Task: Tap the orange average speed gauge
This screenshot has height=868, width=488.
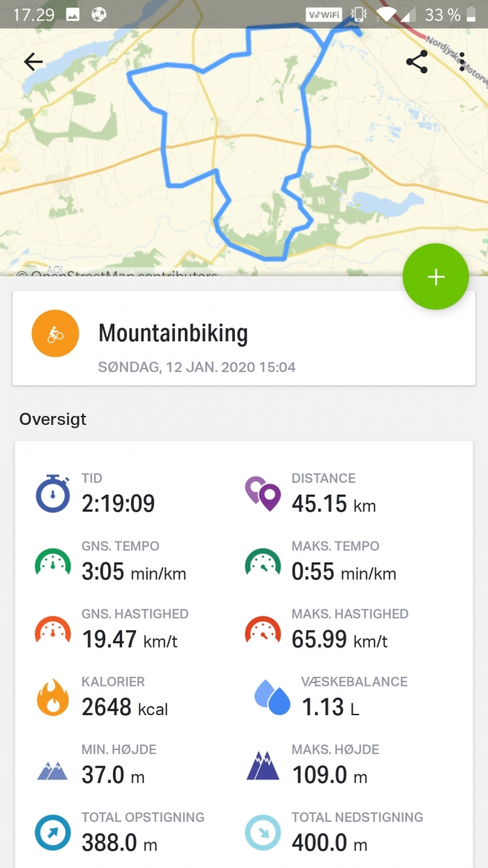Action: tap(53, 629)
